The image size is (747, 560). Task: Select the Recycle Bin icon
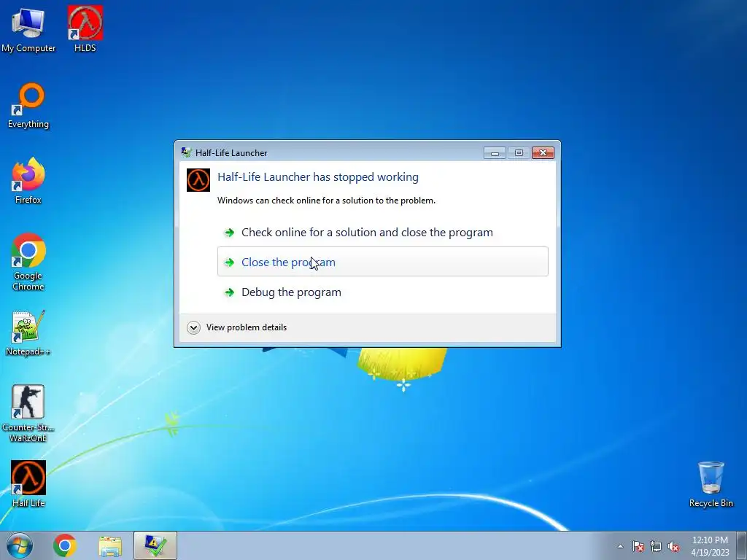pos(711,484)
